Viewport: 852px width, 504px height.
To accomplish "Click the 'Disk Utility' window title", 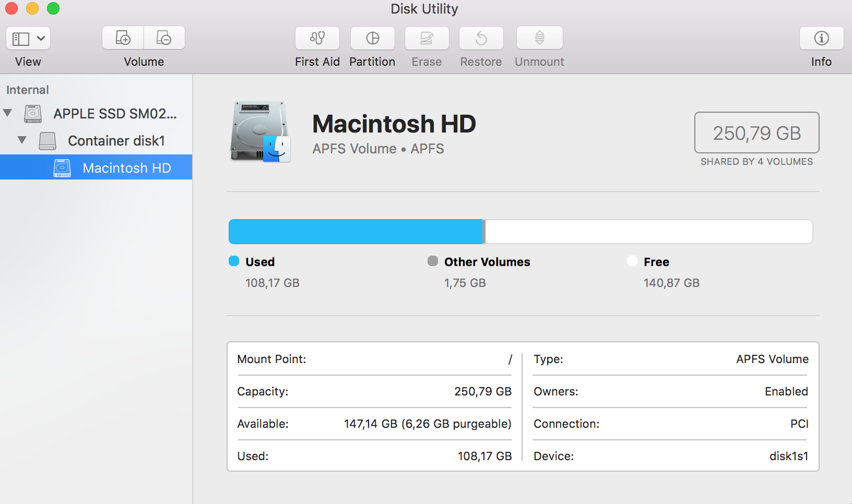I will [424, 9].
